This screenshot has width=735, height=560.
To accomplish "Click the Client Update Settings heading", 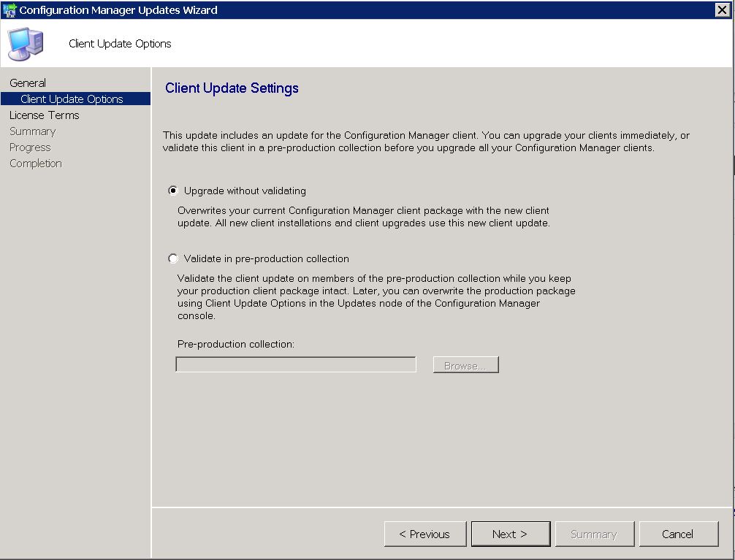I will pyautogui.click(x=232, y=88).
